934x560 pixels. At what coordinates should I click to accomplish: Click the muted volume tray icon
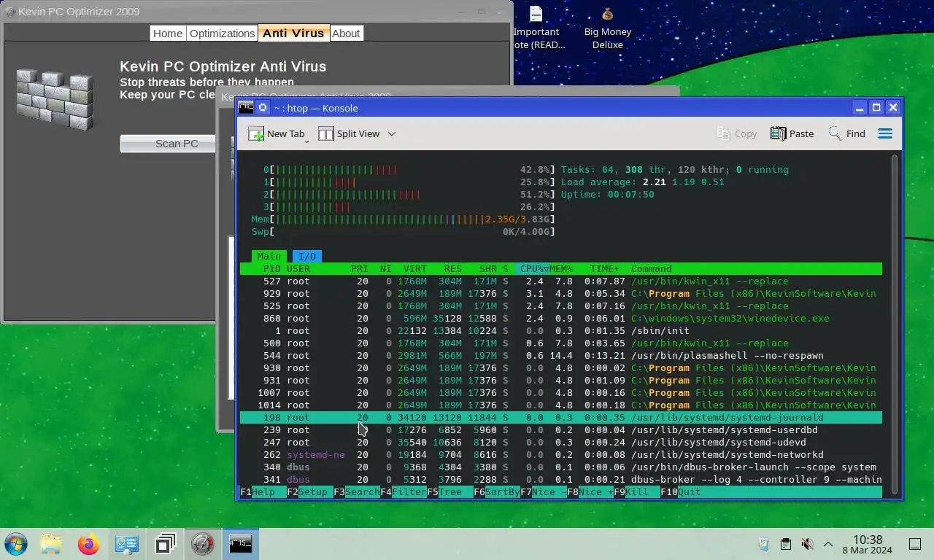pos(807,544)
